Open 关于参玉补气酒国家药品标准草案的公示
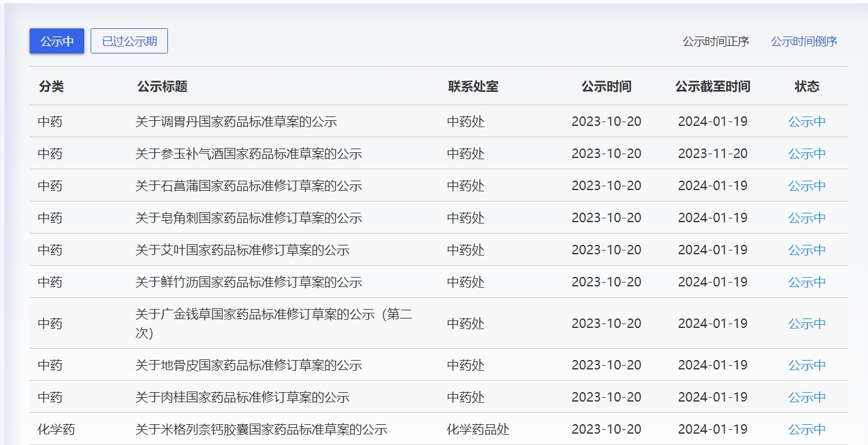Screen dimensions: 868x445 [248, 154]
